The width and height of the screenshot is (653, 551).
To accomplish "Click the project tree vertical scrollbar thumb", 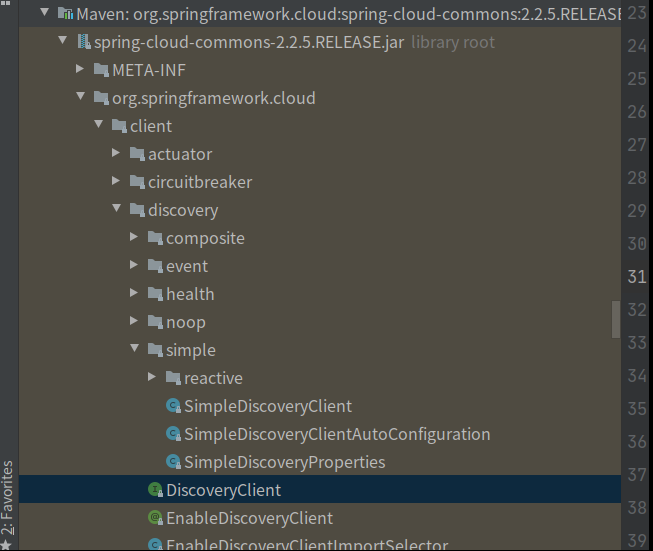I will tap(616, 319).
